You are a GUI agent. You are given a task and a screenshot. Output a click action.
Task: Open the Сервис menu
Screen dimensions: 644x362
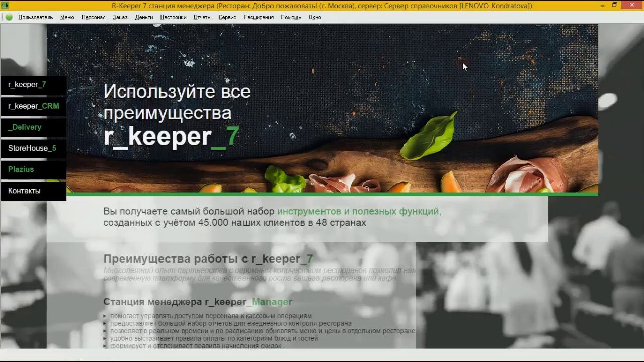point(228,17)
